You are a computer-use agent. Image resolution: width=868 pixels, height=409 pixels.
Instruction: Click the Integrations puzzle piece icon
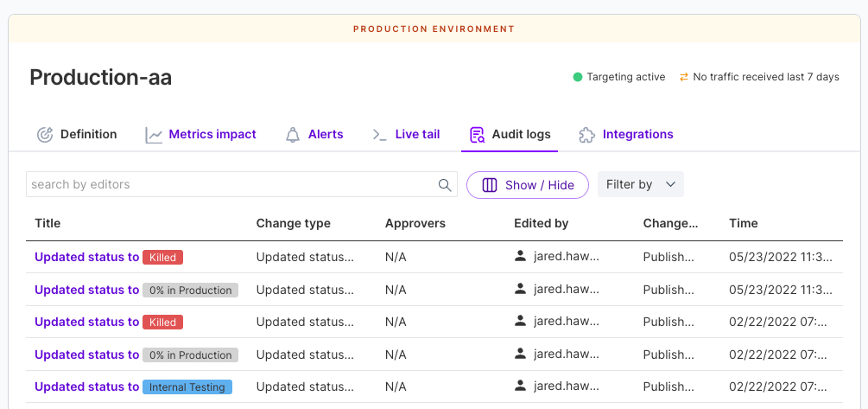click(586, 135)
